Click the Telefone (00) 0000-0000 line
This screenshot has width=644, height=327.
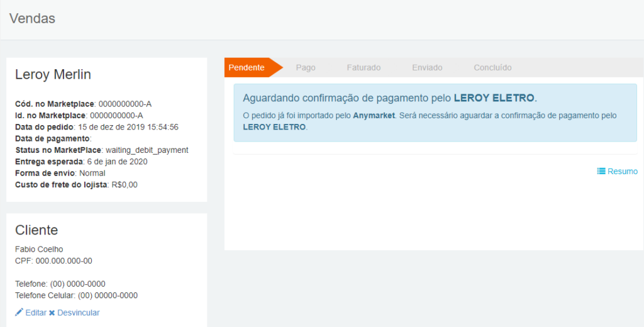60,284
